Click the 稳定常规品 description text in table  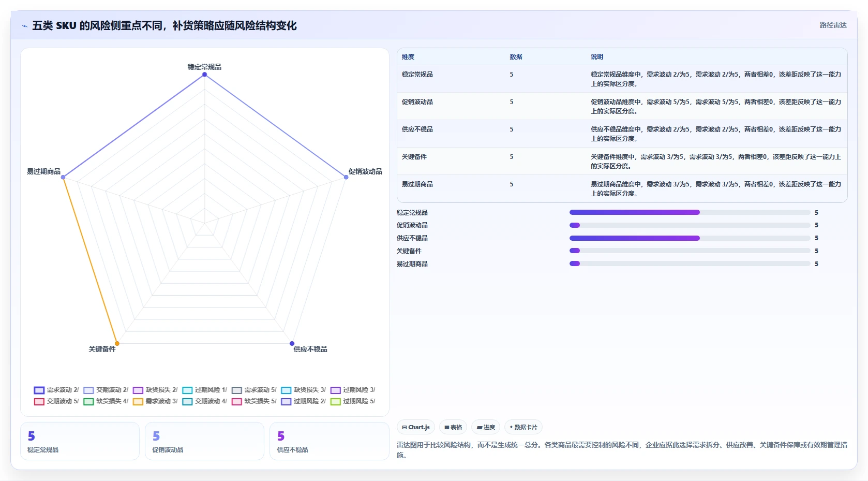point(716,79)
